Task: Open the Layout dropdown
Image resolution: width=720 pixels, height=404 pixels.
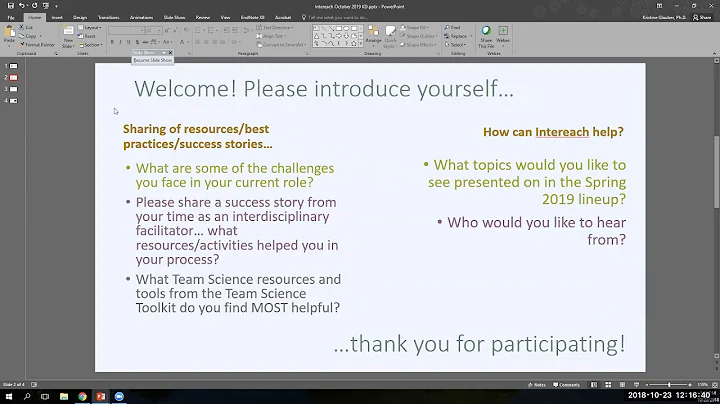Action: (90, 28)
